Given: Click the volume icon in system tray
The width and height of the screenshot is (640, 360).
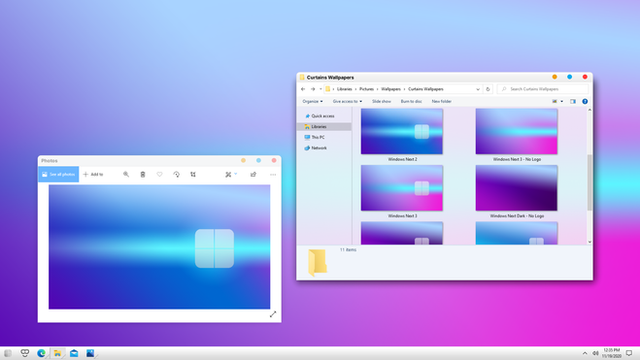Looking at the screenshot, I should (x=595, y=353).
